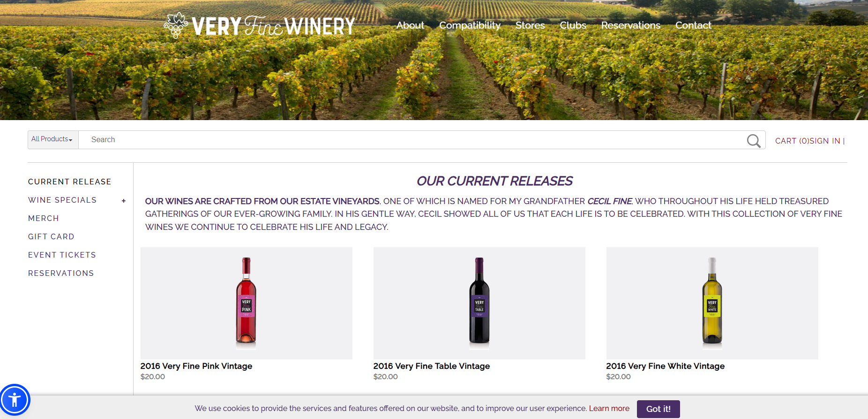
Task: View the CART (0) link
Action: click(792, 141)
